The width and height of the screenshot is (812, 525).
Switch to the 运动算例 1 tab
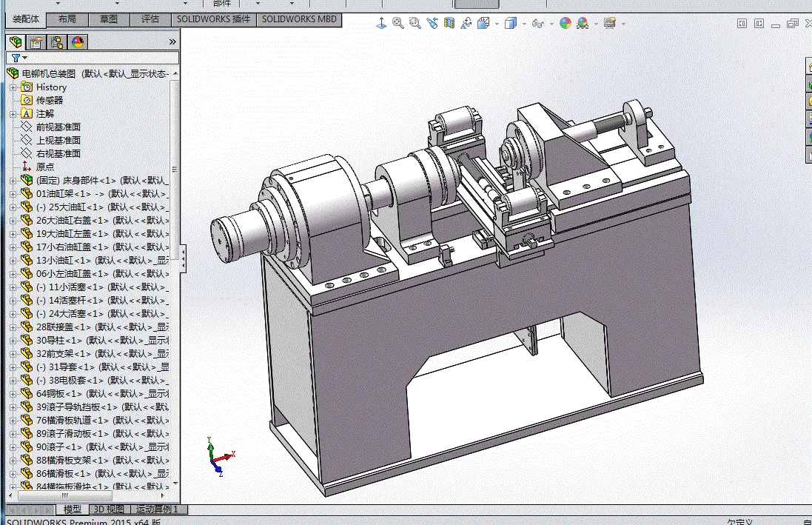[158, 509]
